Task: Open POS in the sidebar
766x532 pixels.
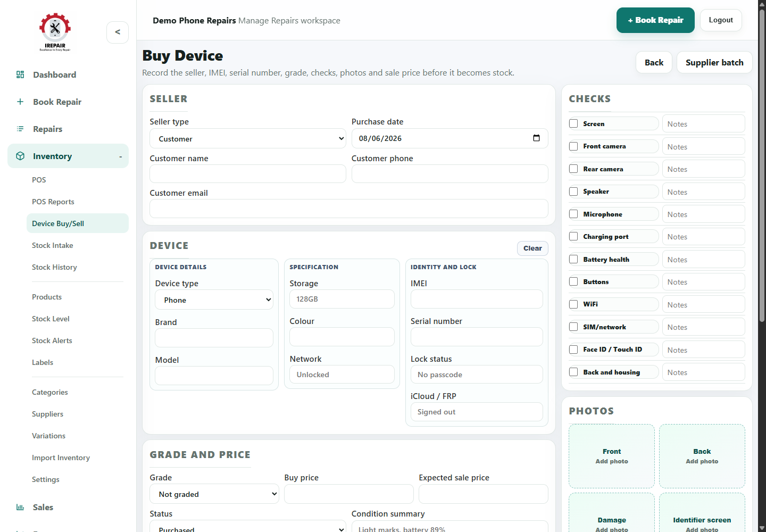Action: click(39, 180)
